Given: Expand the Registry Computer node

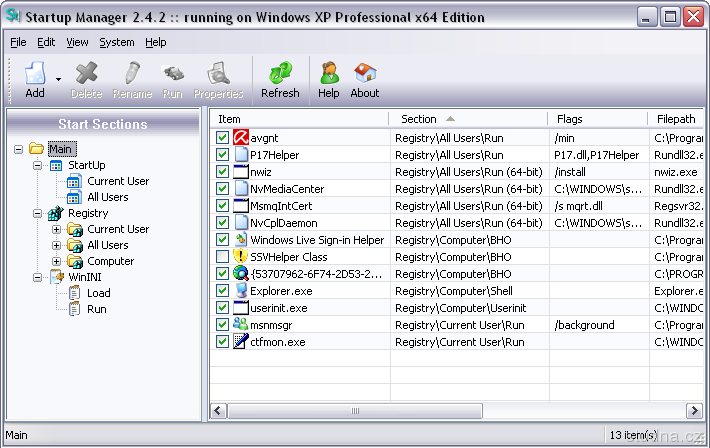Looking at the screenshot, I should (56, 261).
